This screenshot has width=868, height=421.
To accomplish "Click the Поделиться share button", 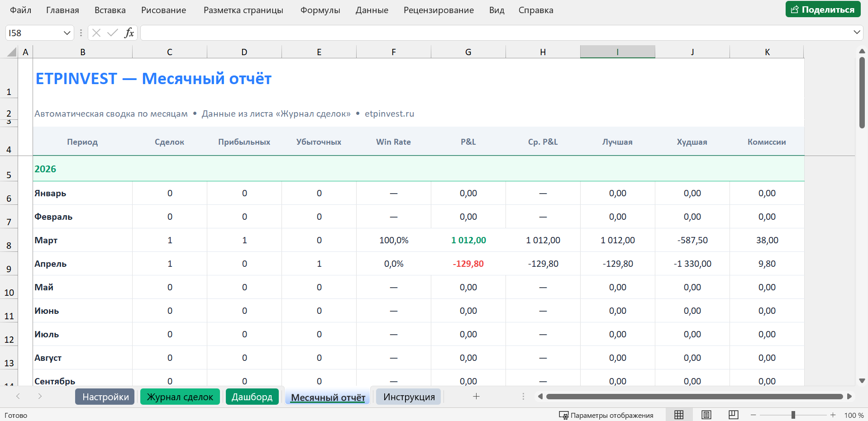I will pyautogui.click(x=823, y=9).
